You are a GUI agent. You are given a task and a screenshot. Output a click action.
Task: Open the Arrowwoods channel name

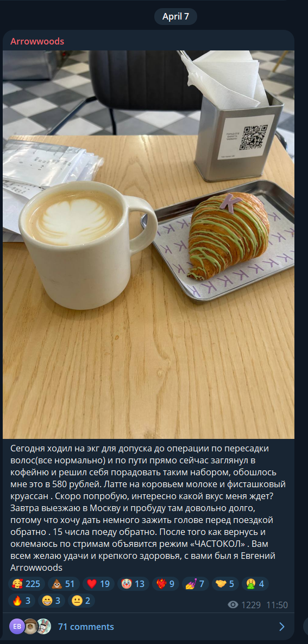tap(37, 41)
